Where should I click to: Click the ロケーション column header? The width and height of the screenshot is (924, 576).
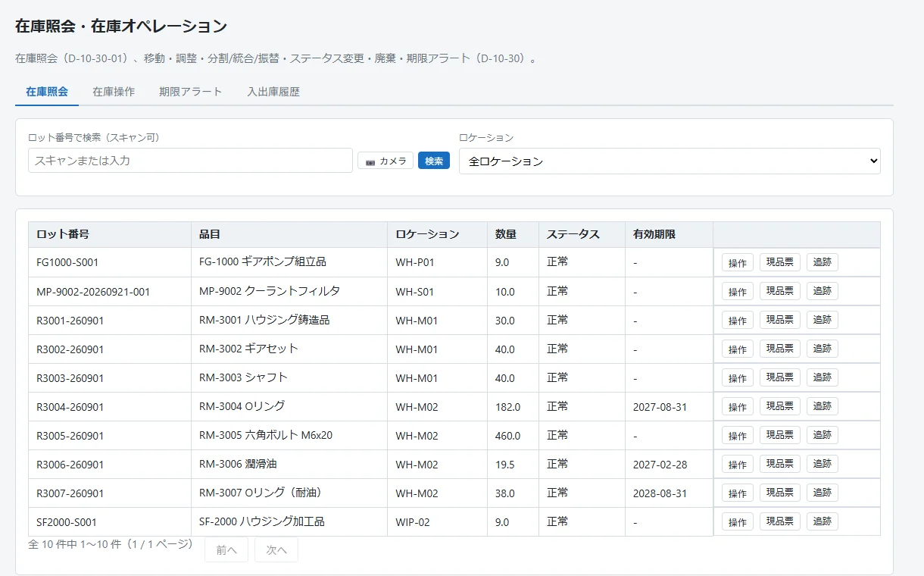click(438, 234)
